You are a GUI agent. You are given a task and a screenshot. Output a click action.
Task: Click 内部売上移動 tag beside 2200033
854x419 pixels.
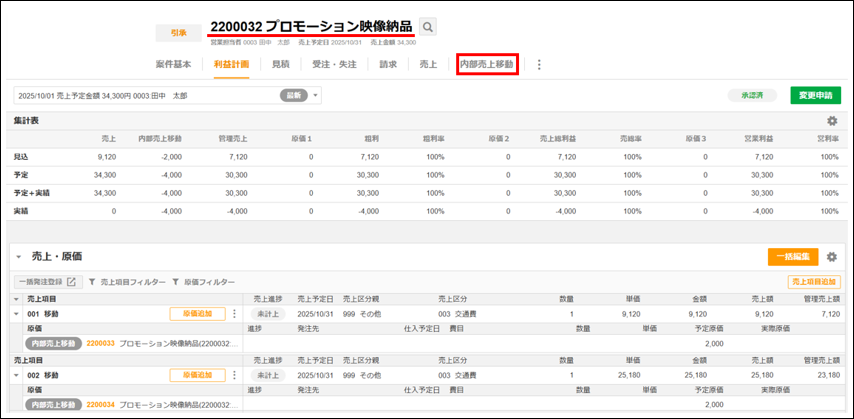(x=53, y=344)
